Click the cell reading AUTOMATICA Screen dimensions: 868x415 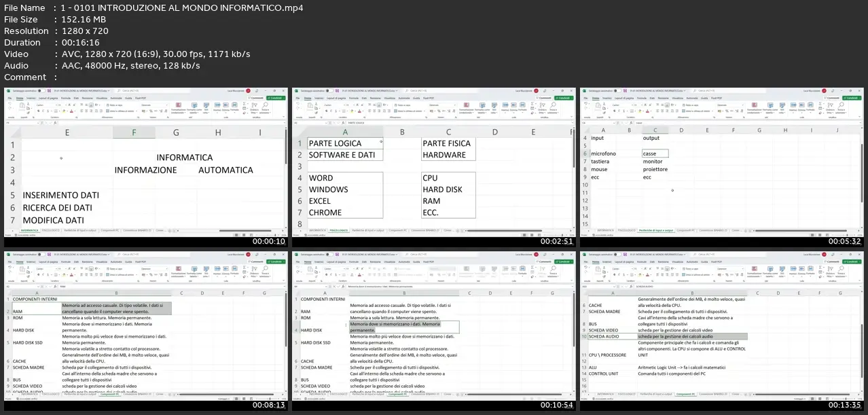tap(225, 170)
